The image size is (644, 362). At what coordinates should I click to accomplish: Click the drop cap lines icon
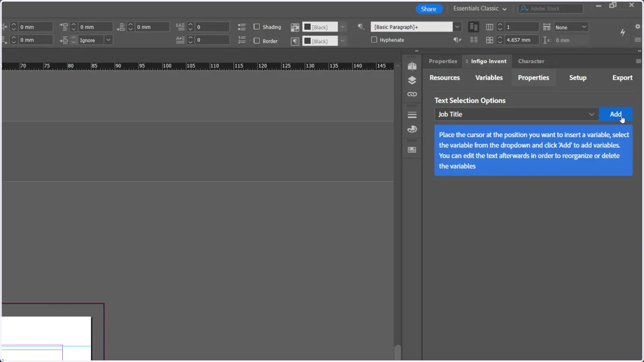click(180, 27)
